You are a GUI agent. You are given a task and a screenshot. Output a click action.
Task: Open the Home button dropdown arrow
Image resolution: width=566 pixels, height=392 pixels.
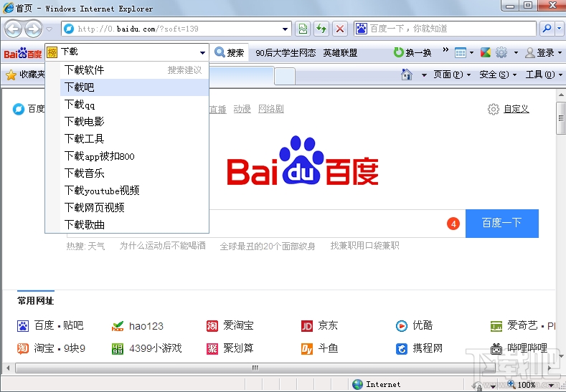424,75
